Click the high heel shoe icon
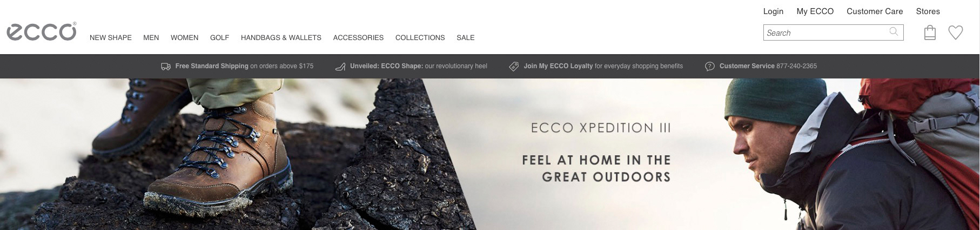 click(x=340, y=67)
